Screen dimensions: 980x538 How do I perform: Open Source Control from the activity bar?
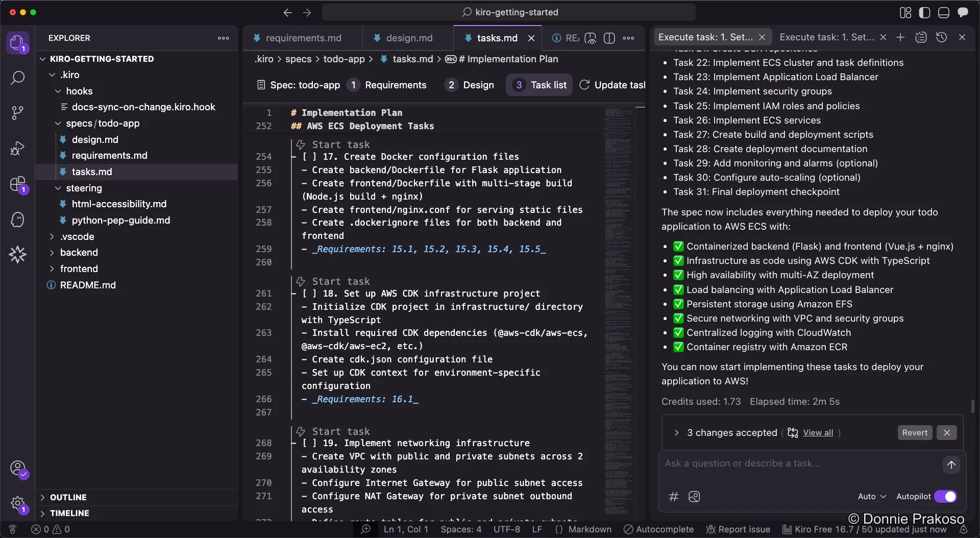[x=18, y=112]
